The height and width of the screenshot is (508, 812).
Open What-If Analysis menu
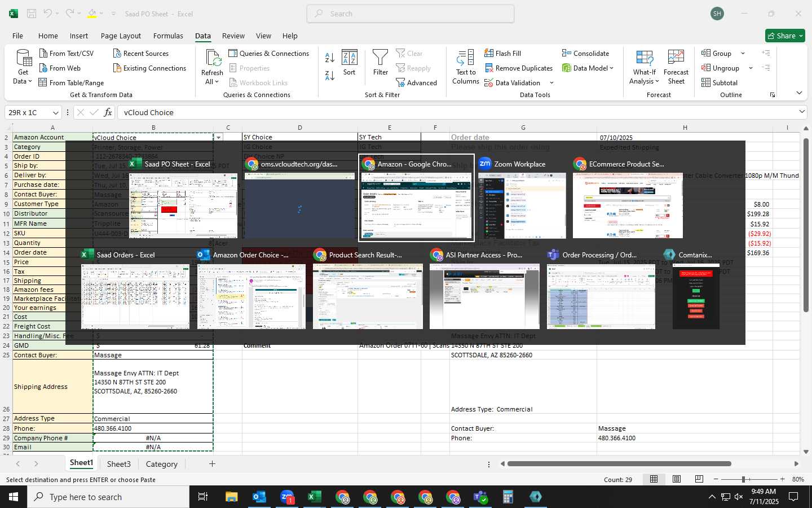[644, 67]
